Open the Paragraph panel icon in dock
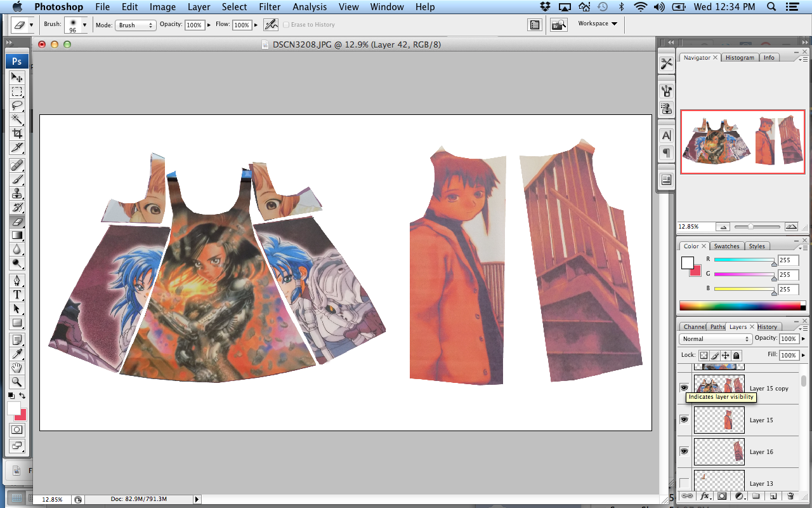The width and height of the screenshot is (812, 508). point(666,152)
